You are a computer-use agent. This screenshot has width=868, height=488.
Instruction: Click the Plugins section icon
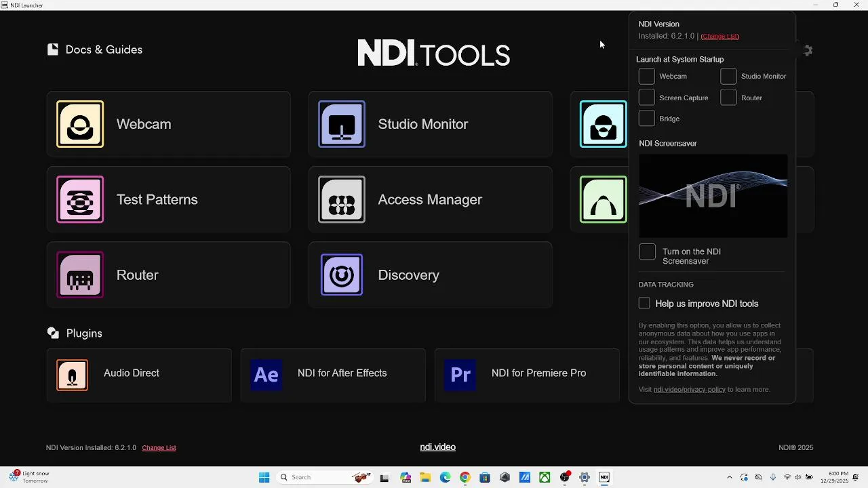tap(53, 333)
